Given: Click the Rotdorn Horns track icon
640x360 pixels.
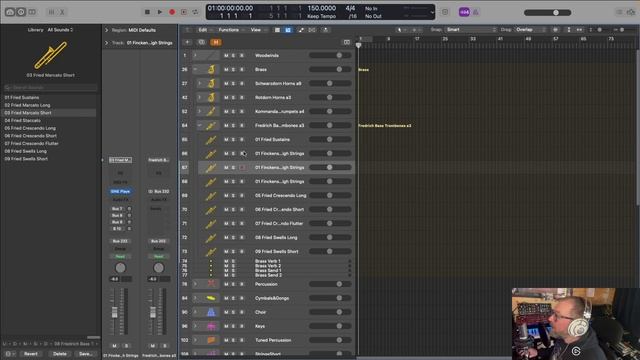Looking at the screenshot, I should 211,98.
